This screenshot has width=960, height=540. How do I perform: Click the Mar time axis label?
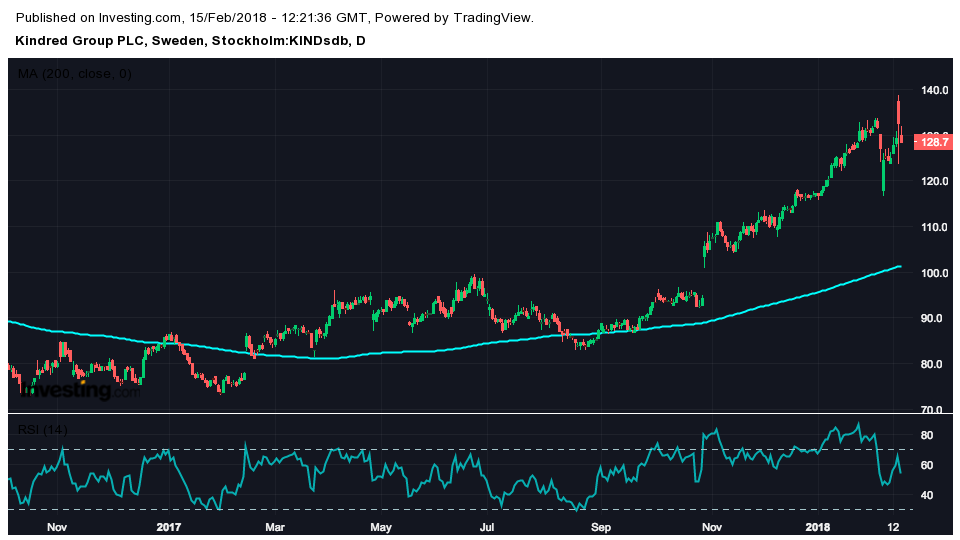tap(275, 527)
